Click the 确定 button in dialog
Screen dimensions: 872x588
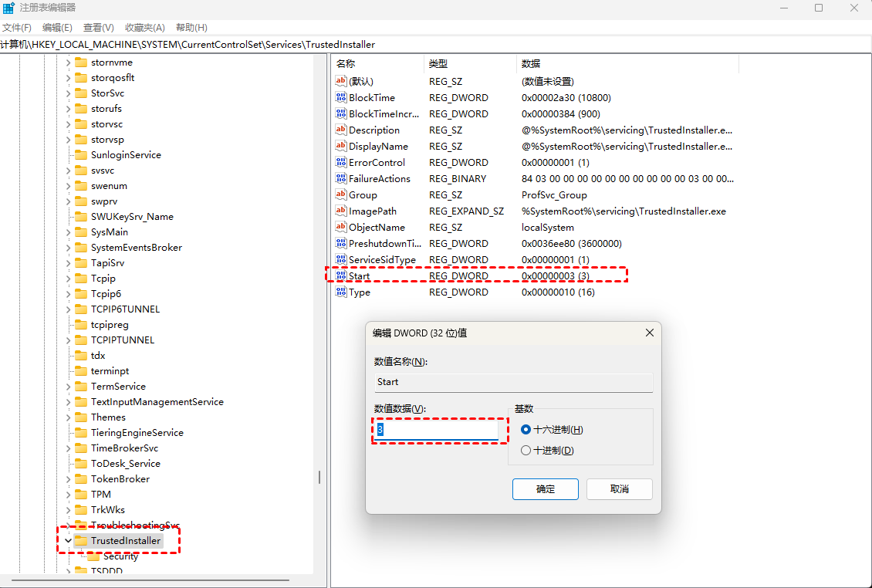tap(545, 489)
